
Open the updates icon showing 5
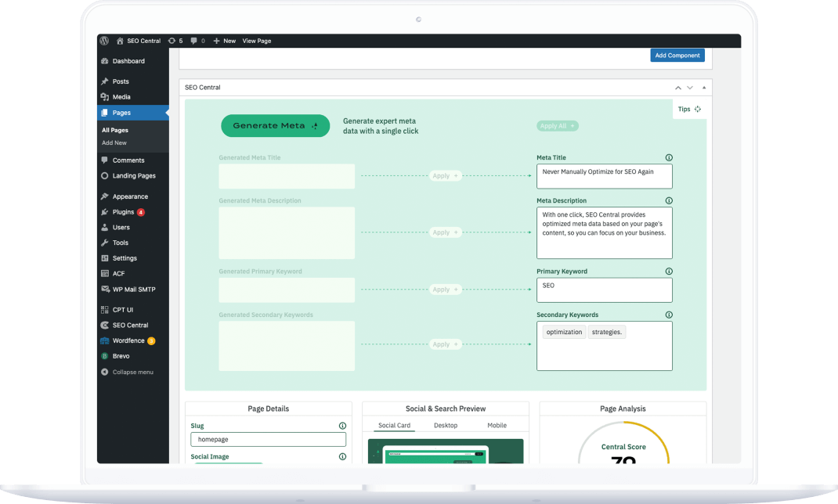coord(172,41)
